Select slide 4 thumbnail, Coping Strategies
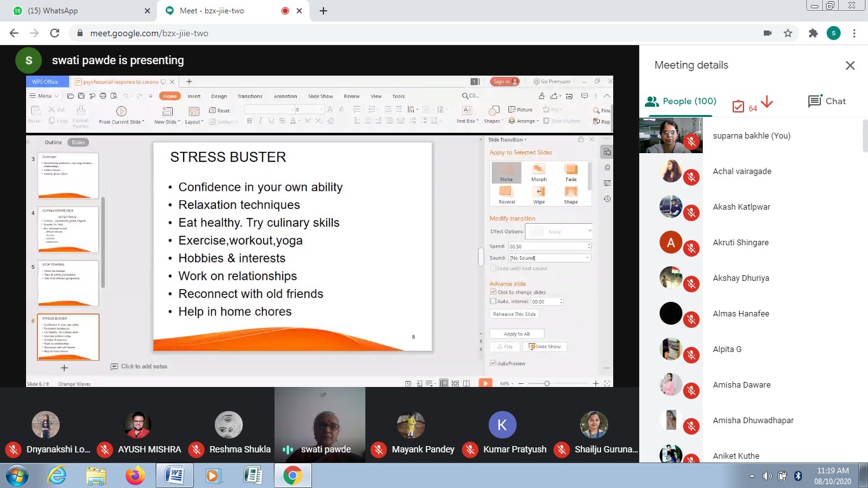 point(68,229)
